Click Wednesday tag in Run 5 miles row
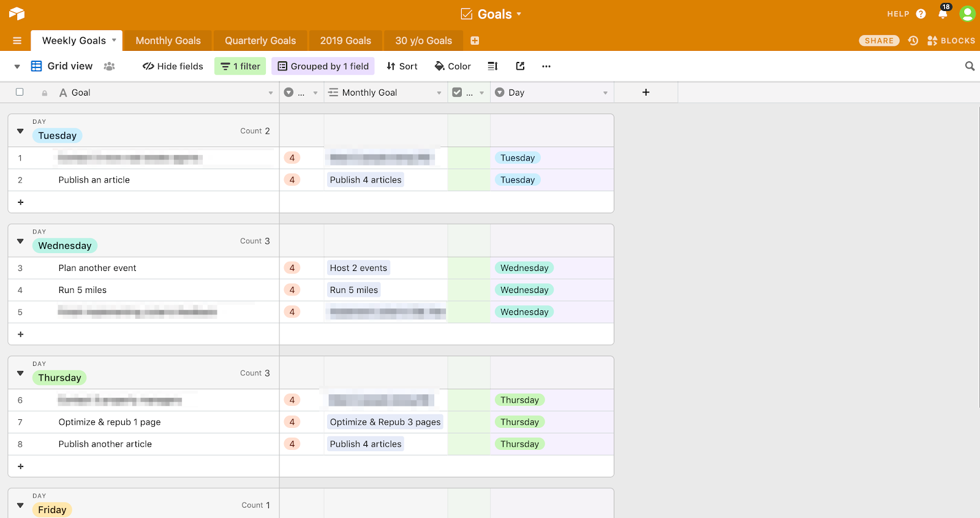 [524, 290]
